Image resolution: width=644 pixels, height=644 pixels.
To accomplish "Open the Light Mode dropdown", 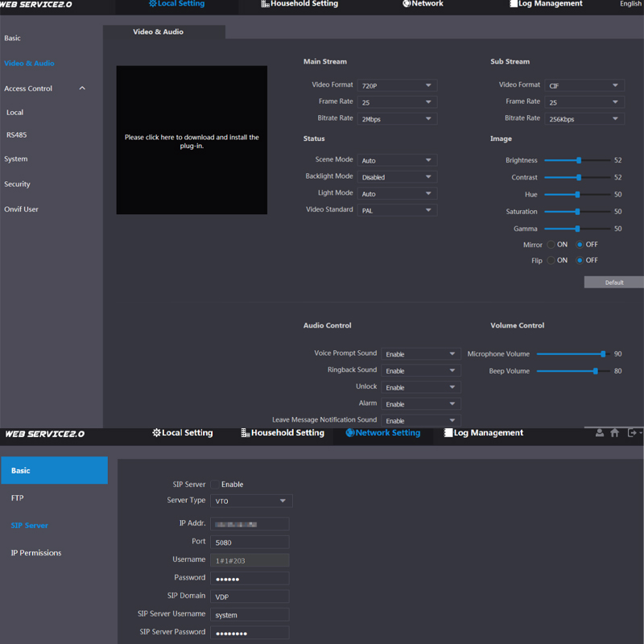I will point(397,194).
